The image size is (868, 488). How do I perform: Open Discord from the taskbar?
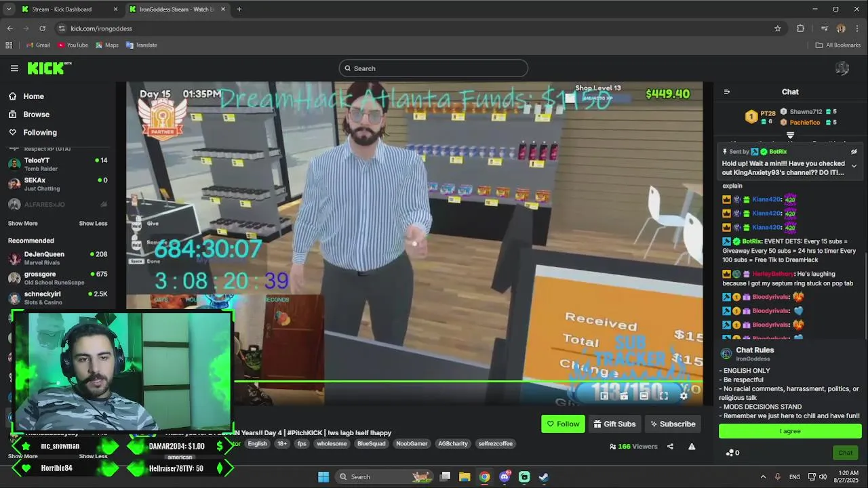coord(505,477)
